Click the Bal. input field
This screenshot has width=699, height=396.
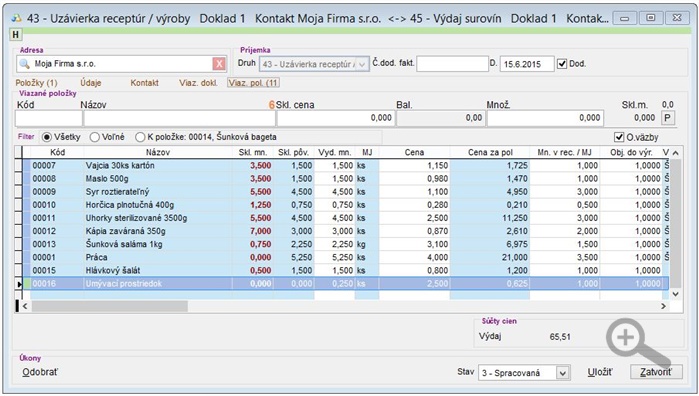click(x=440, y=118)
